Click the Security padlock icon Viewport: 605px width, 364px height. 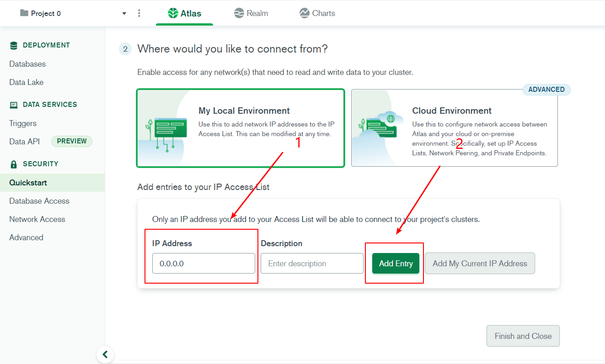click(x=14, y=164)
